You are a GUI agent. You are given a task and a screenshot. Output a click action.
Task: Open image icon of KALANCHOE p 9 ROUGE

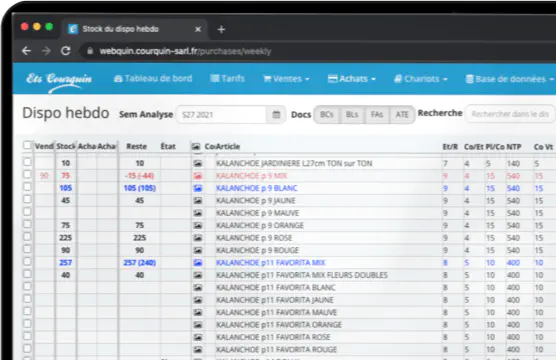tap(198, 250)
